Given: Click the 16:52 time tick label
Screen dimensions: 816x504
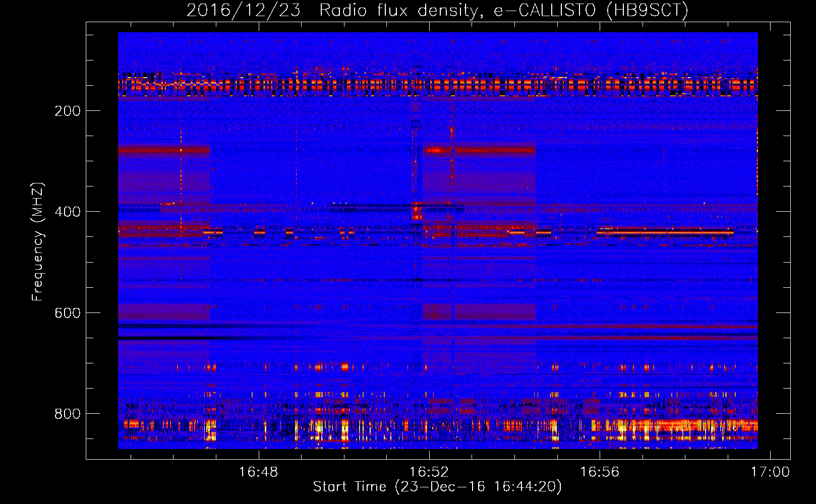Looking at the screenshot, I should click(x=429, y=472).
